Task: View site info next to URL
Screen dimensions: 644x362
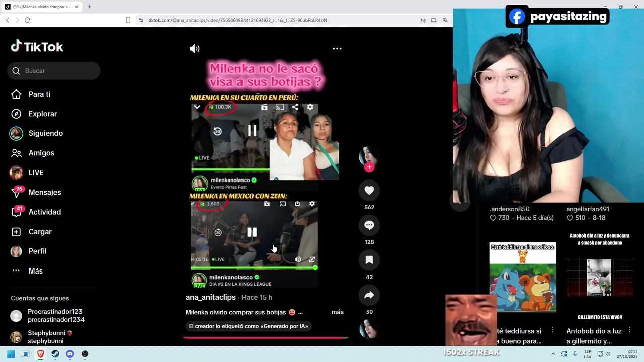Action: 141,20
